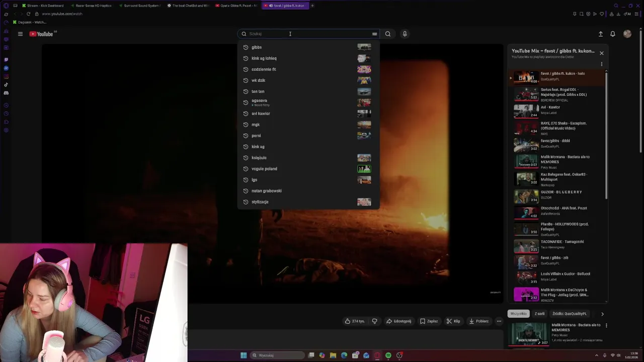
Task: Click the search magnifier button
Action: point(388,34)
